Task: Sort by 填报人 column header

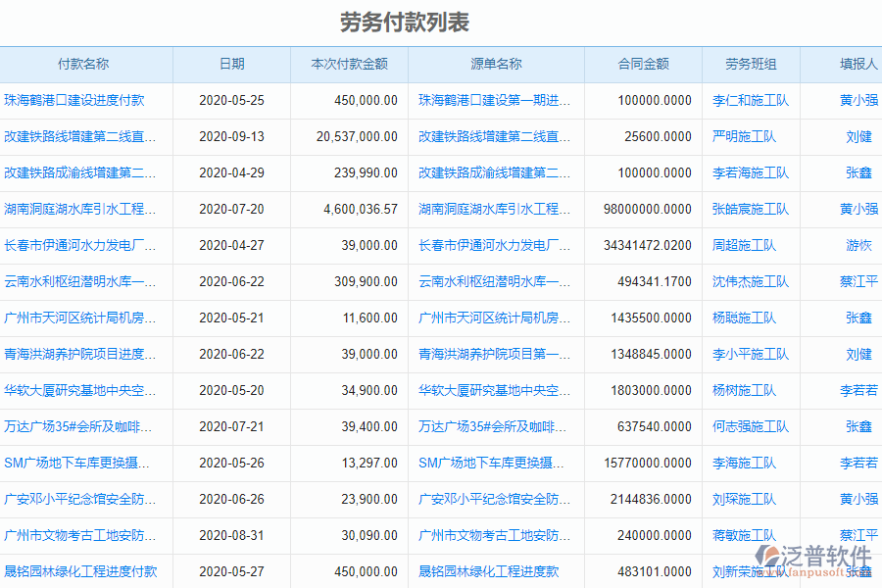Action: tap(858, 64)
